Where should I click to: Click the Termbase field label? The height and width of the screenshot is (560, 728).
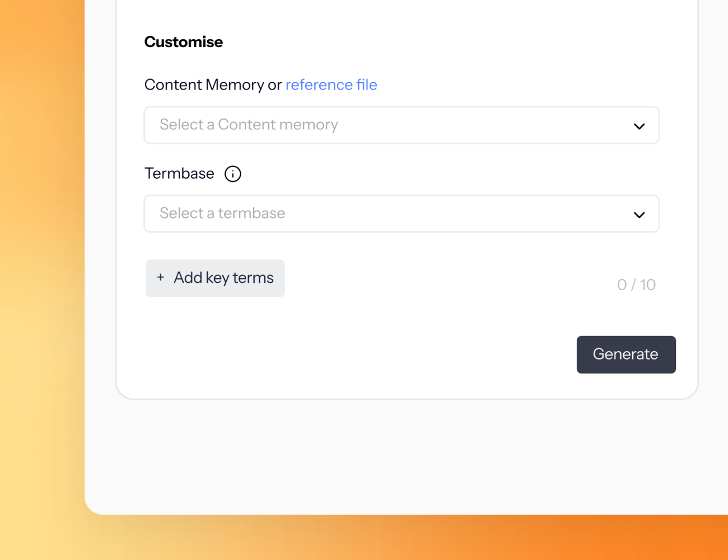click(x=179, y=174)
